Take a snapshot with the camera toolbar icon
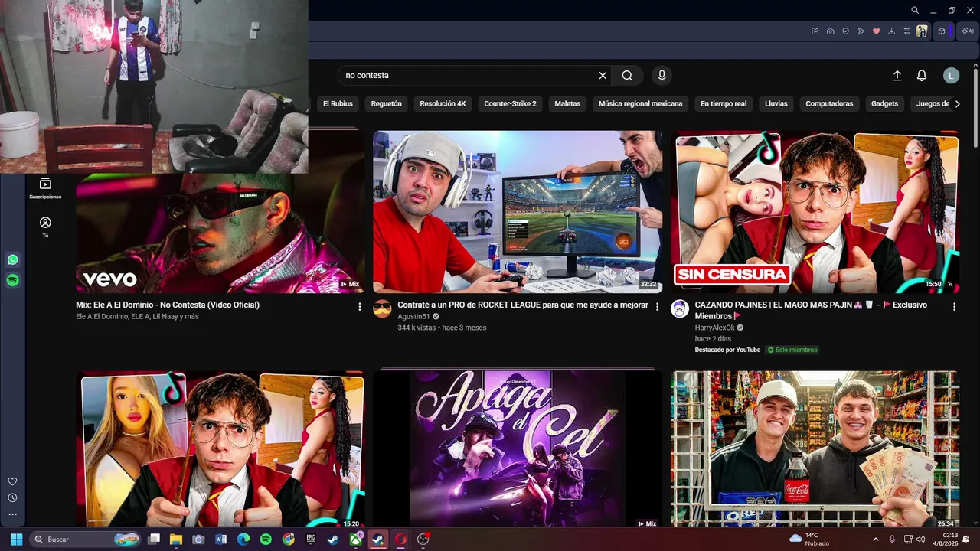 point(831,31)
